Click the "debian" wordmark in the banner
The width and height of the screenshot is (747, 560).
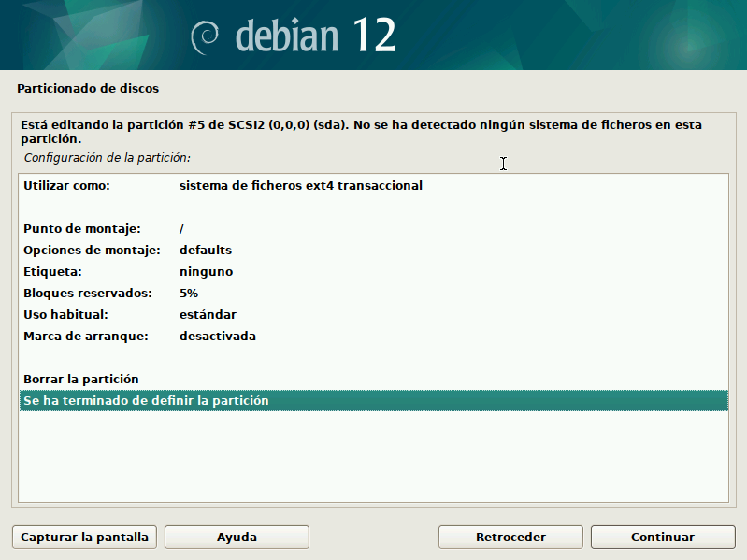(x=288, y=36)
